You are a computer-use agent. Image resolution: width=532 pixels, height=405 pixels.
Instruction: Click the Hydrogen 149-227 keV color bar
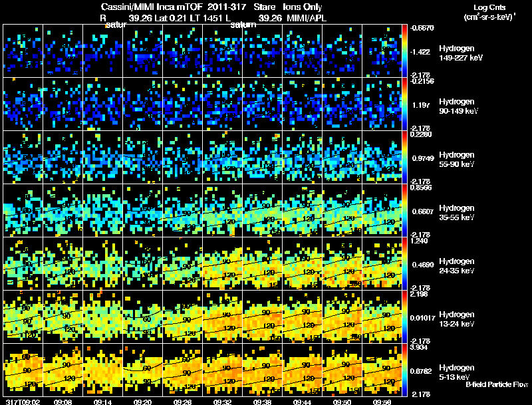click(x=404, y=51)
